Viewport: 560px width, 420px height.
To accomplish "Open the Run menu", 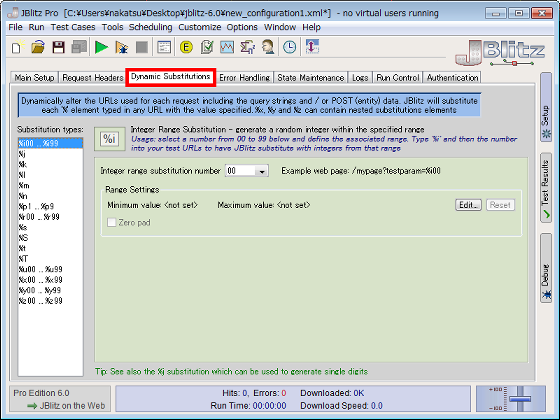I will point(36,27).
